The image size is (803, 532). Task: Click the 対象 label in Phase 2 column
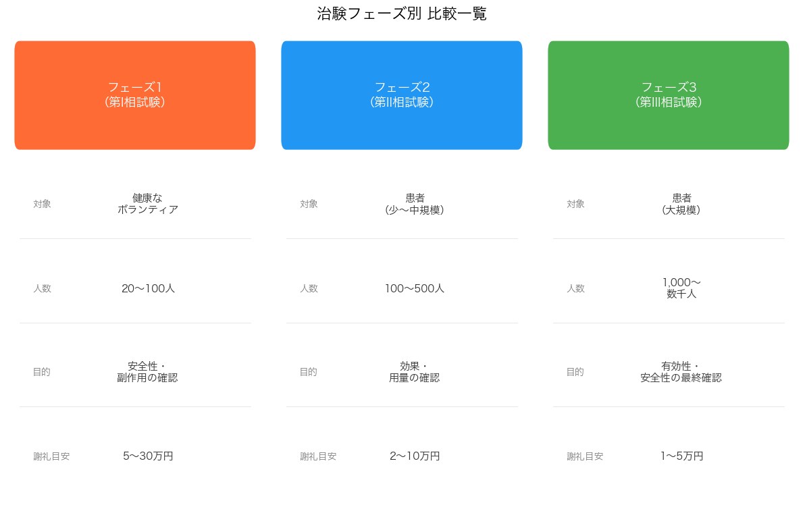pyautogui.click(x=309, y=204)
